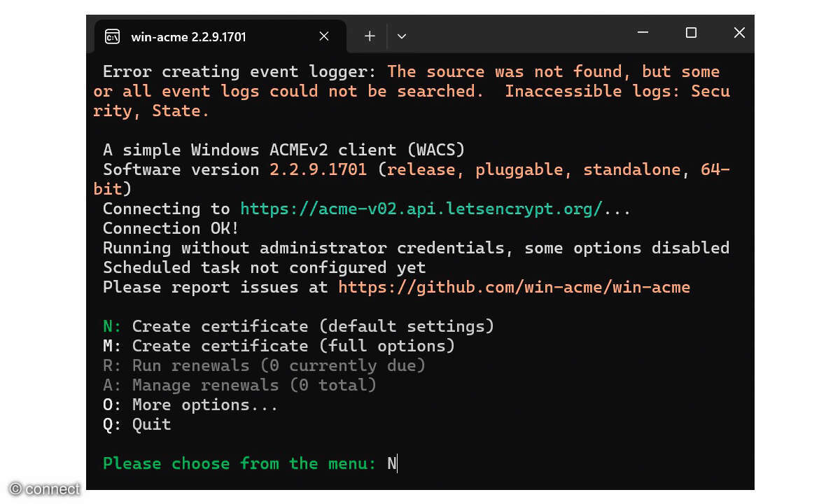Click the 'Please choose from the menu' prompt
Image resolution: width=840 pixels, height=504 pixels.
point(239,463)
